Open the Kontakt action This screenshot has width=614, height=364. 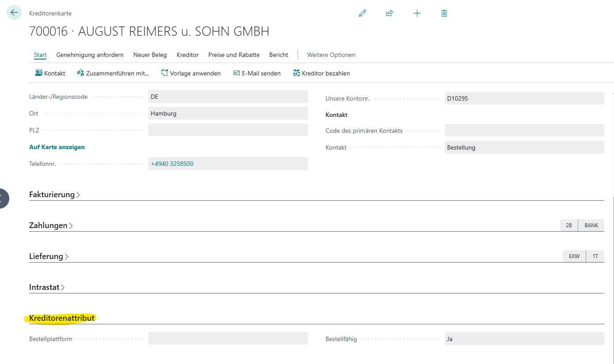click(x=50, y=73)
